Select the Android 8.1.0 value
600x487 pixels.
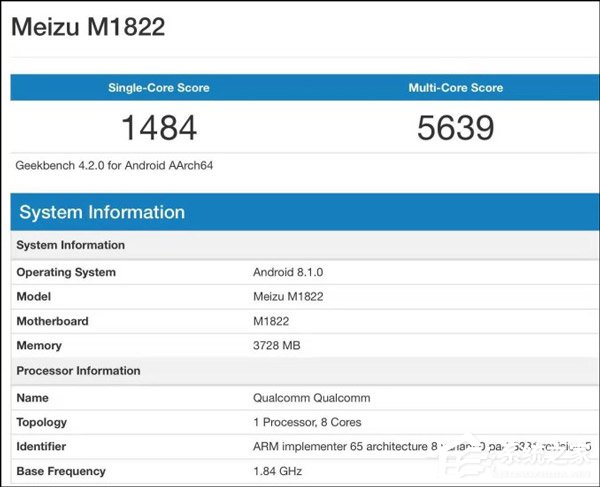(288, 272)
